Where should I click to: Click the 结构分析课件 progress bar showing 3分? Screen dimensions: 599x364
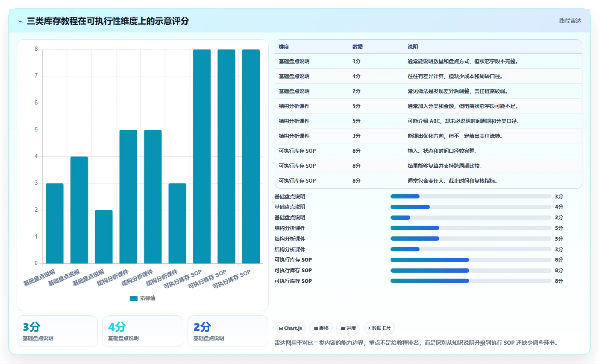471,249
